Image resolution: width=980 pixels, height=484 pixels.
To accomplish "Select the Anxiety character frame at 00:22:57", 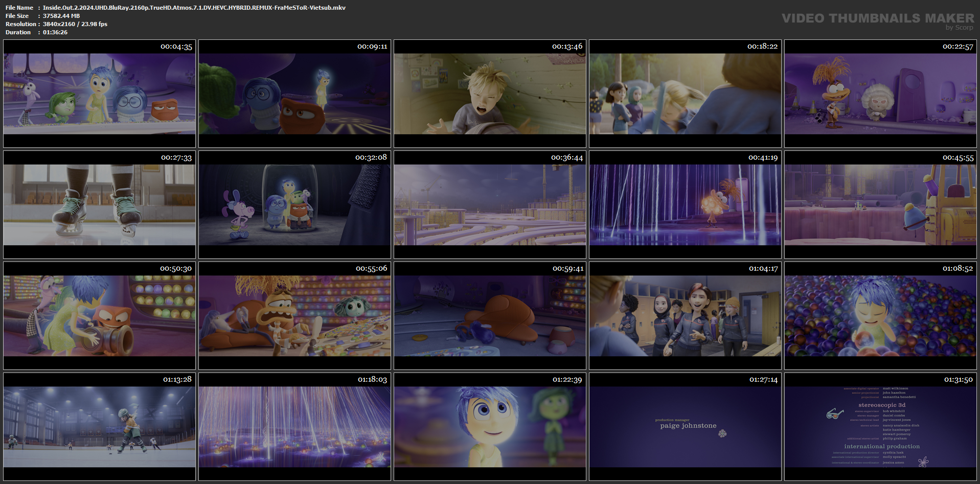I will tap(880, 94).
